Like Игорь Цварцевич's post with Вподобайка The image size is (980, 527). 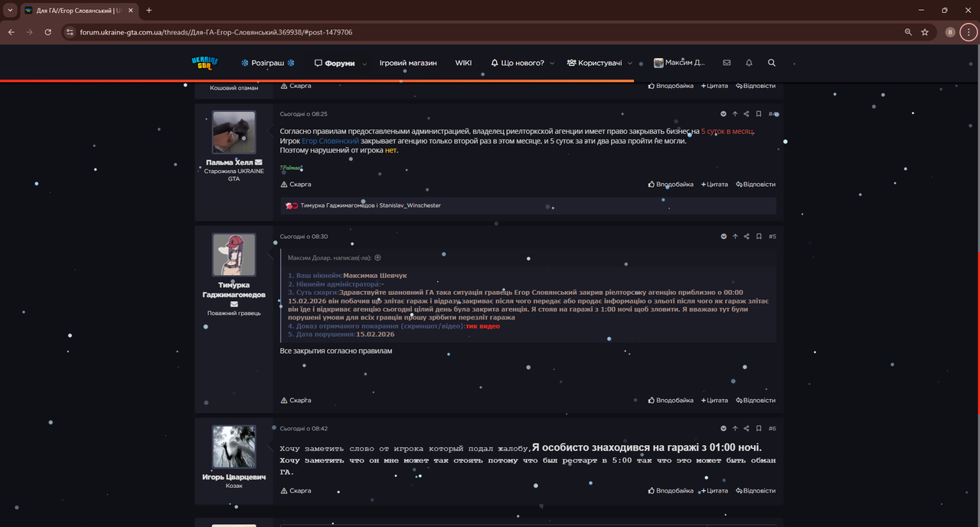[671, 491]
